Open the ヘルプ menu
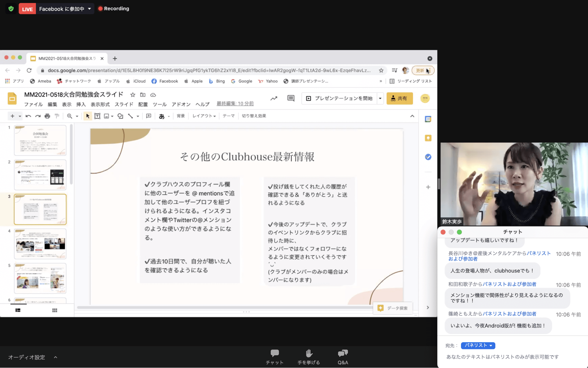 pos(202,104)
